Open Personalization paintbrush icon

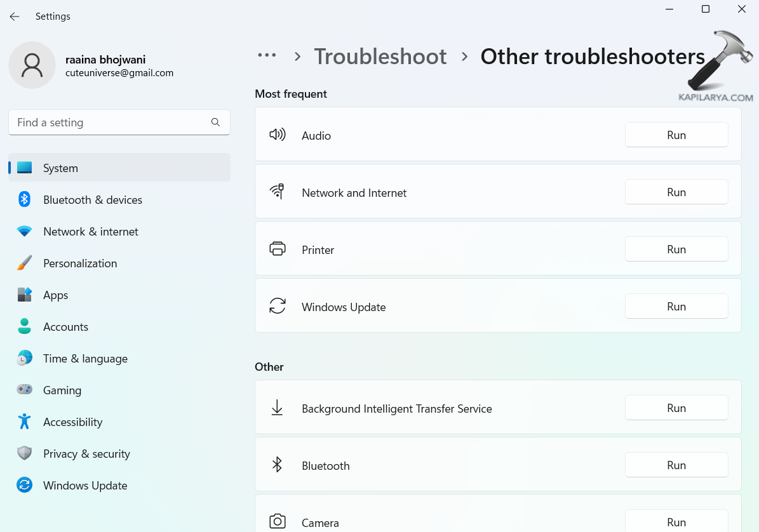[x=24, y=263]
